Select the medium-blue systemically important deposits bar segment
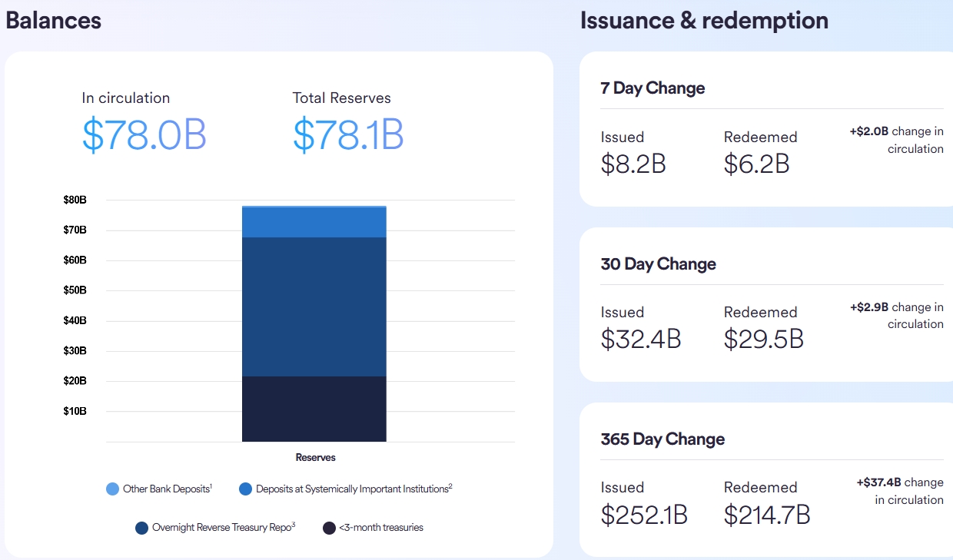The width and height of the screenshot is (953, 560). 314,222
